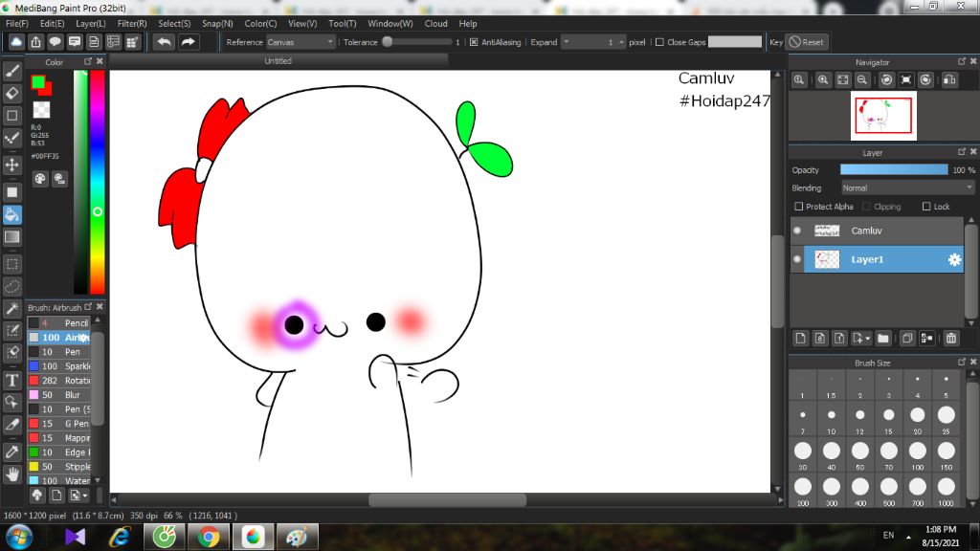Add a new layer folder
This screenshot has height=551, width=980.
882,338
